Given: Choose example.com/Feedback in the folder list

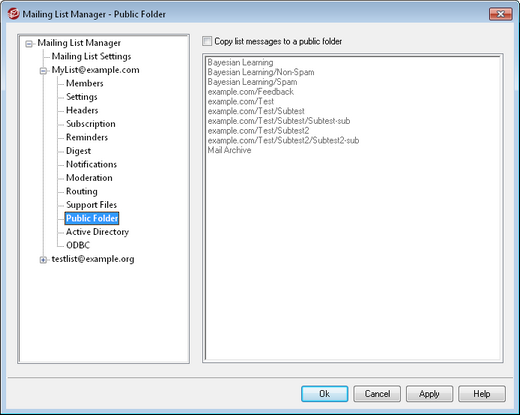Looking at the screenshot, I should 251,92.
